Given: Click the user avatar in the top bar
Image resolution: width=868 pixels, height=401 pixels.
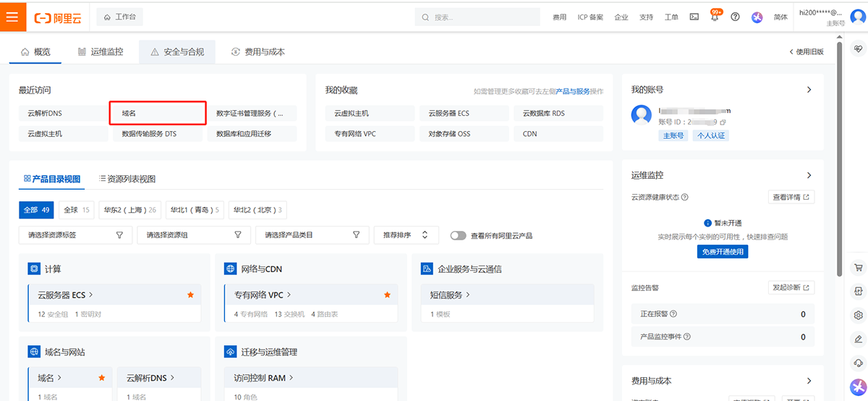Looking at the screenshot, I should [858, 17].
